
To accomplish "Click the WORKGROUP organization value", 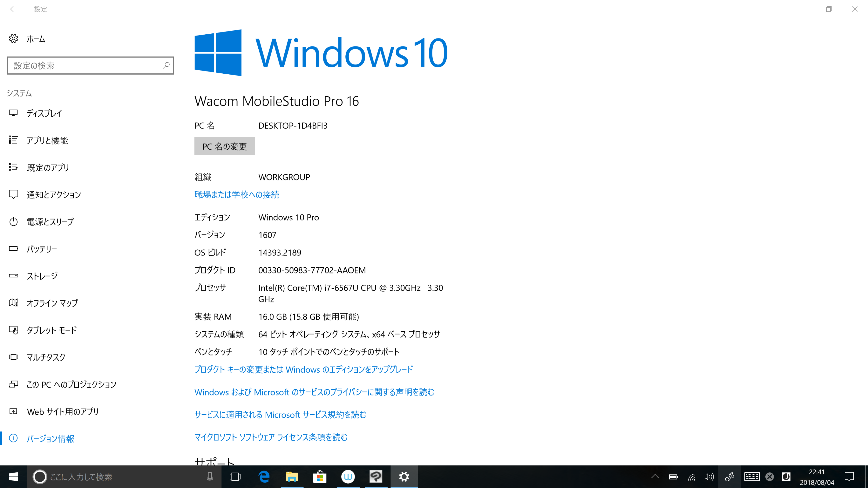I will click(284, 177).
